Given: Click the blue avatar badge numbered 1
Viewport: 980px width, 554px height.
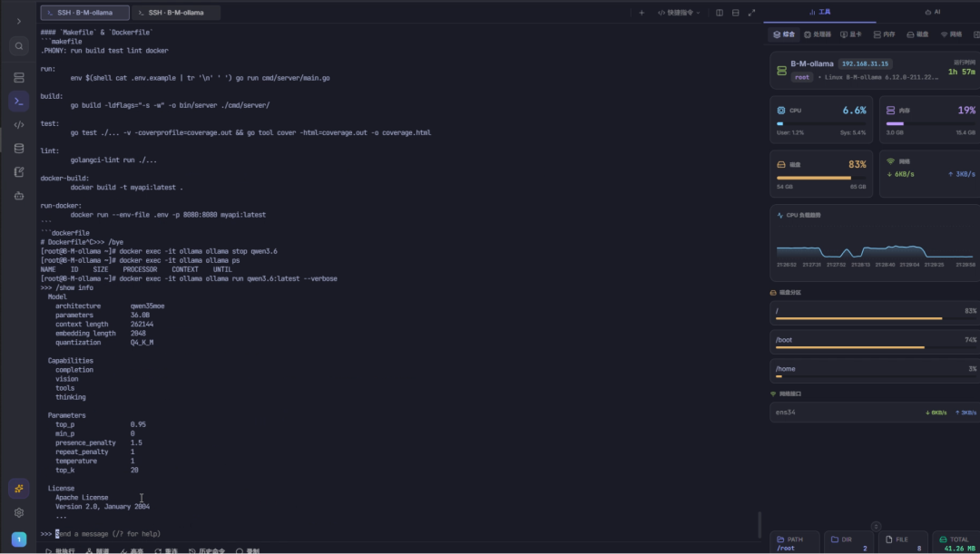Looking at the screenshot, I should tap(19, 539).
